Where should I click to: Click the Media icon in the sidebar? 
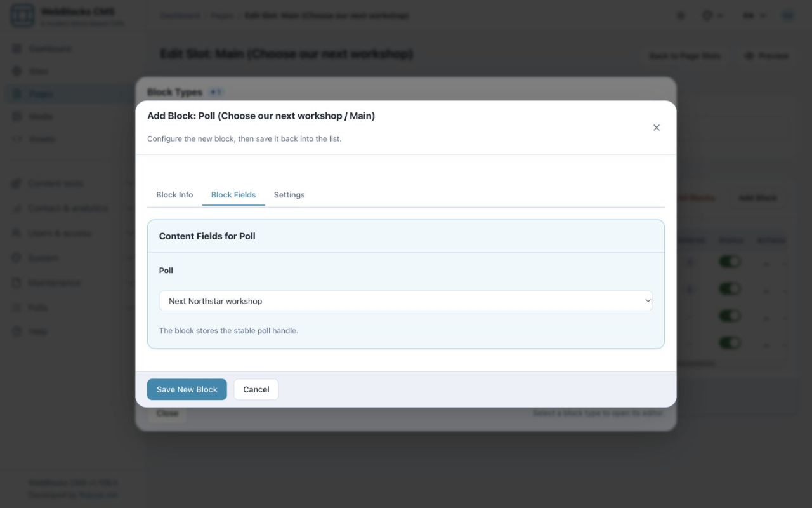17,117
